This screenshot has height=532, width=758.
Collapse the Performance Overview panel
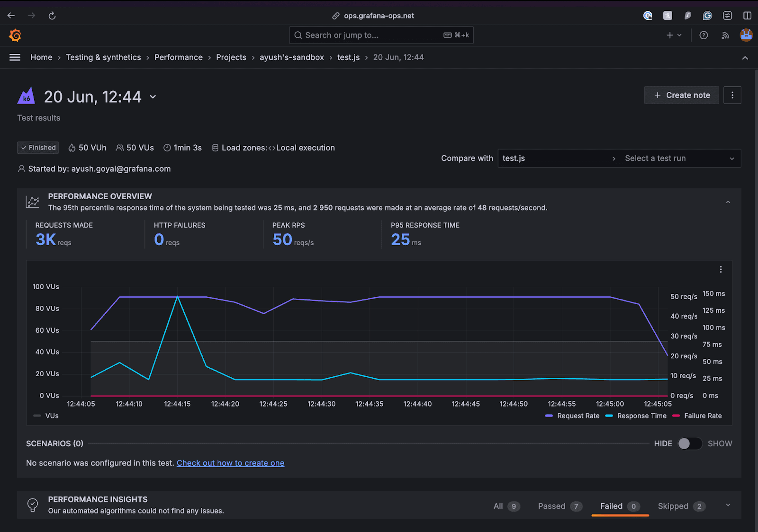pos(728,201)
